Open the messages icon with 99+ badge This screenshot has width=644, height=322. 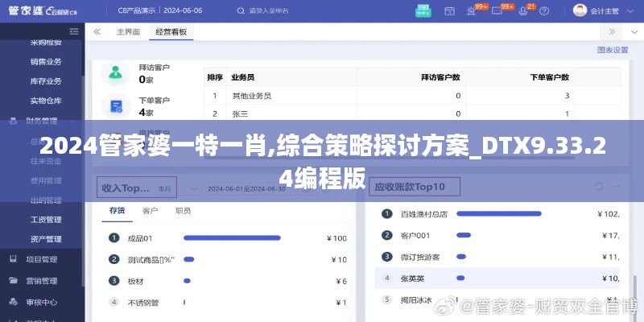tap(497, 11)
